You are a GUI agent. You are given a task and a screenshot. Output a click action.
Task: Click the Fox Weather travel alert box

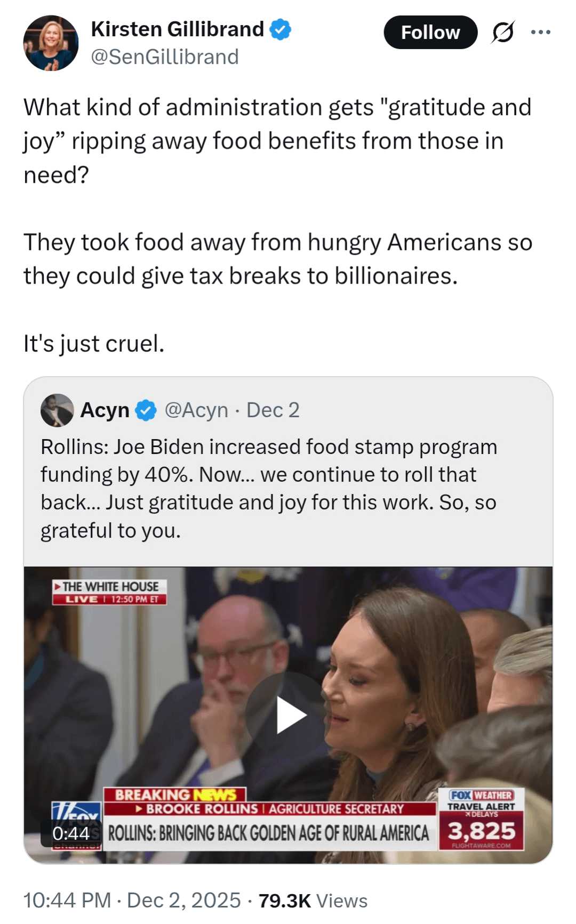coord(481,819)
